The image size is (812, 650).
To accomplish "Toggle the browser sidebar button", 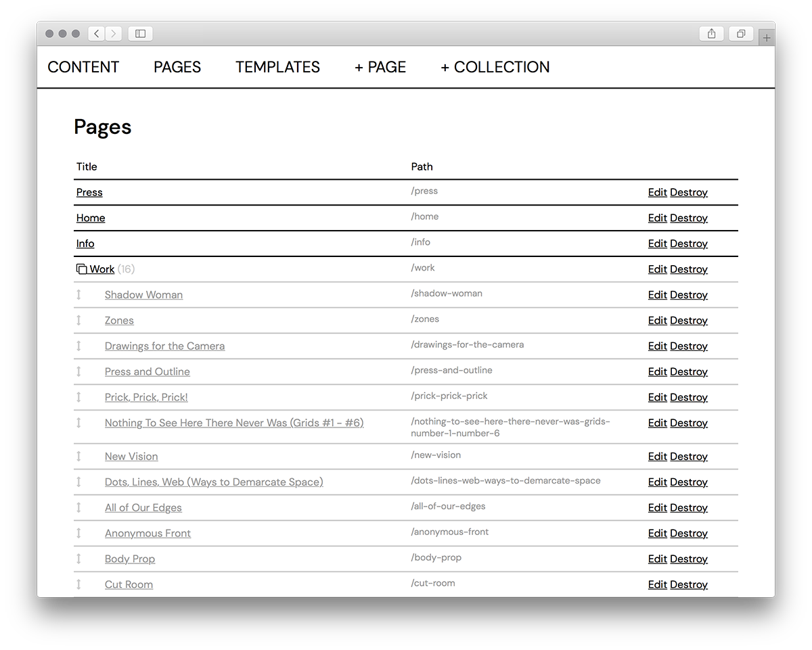I will [140, 34].
